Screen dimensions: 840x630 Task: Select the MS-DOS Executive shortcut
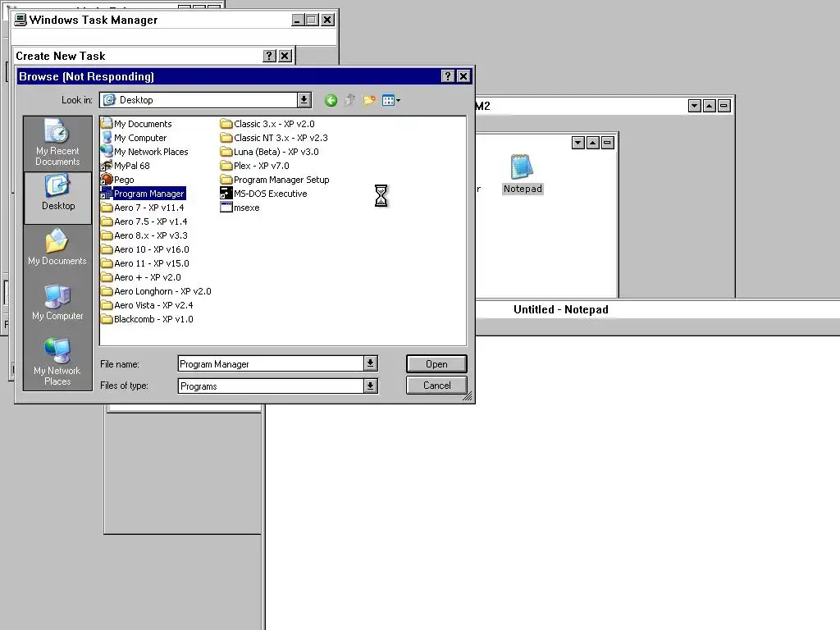263,194
